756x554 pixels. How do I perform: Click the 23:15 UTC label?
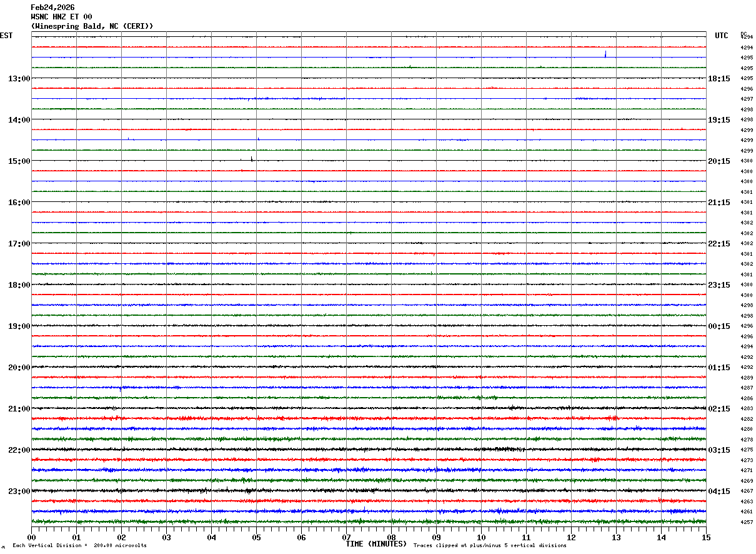[x=719, y=285]
